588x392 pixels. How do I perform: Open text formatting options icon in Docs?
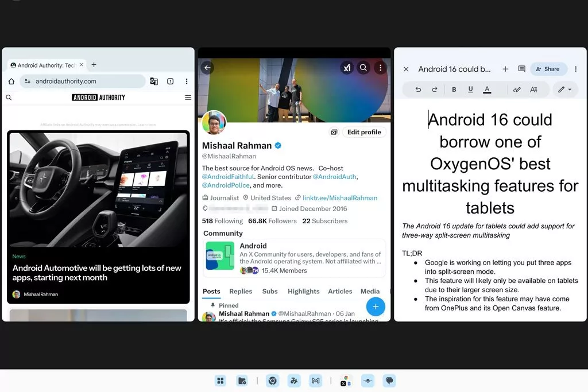(533, 89)
